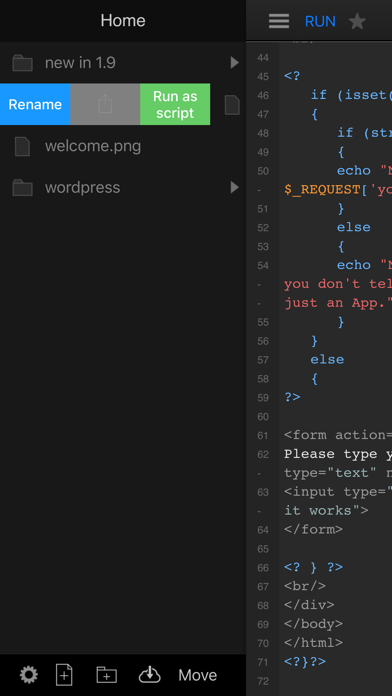Tap the Move button
The width and height of the screenshot is (392, 696).
pyautogui.click(x=198, y=675)
